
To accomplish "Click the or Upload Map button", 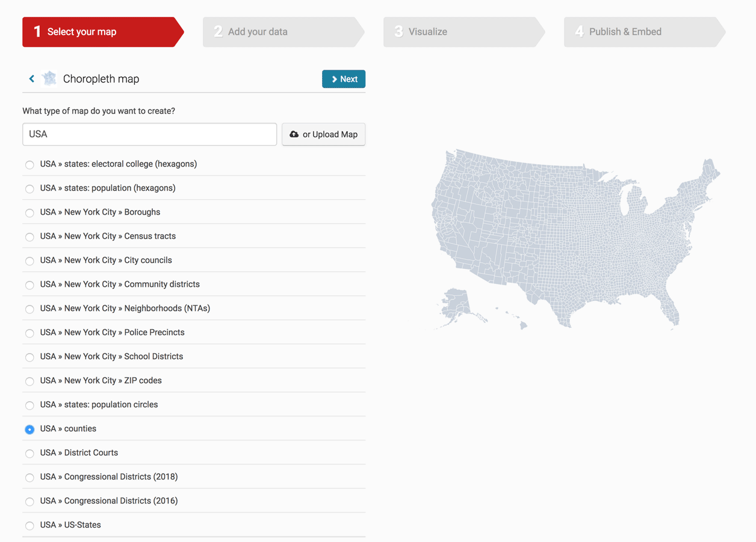I will (x=324, y=134).
